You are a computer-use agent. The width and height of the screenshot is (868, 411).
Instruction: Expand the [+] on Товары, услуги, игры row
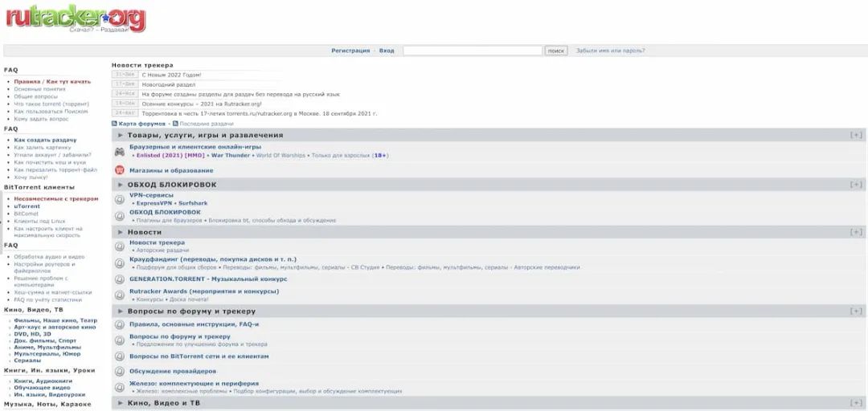click(856, 136)
